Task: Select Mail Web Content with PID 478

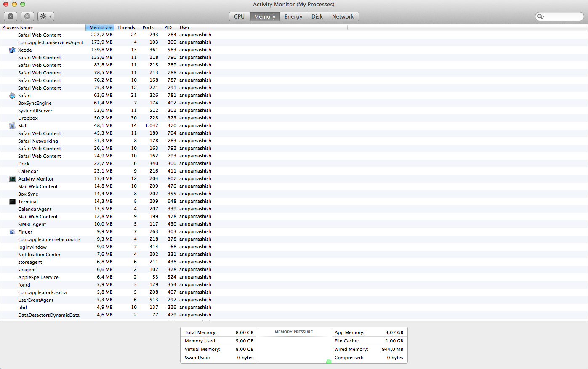Action: coord(294,217)
